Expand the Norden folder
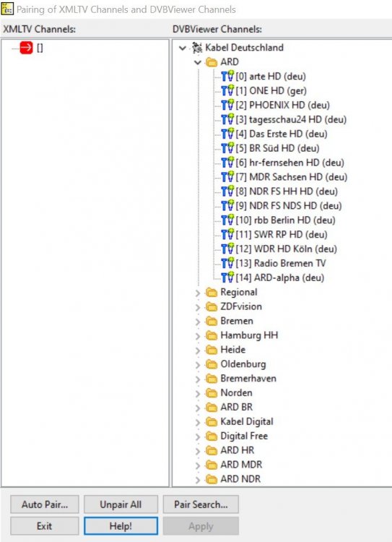The image size is (392, 542). [198, 394]
